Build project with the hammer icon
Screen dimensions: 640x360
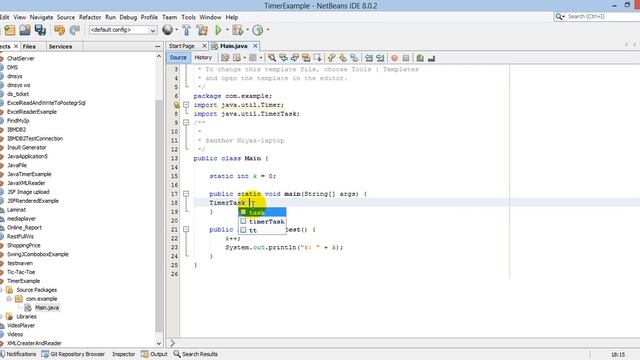click(187, 30)
